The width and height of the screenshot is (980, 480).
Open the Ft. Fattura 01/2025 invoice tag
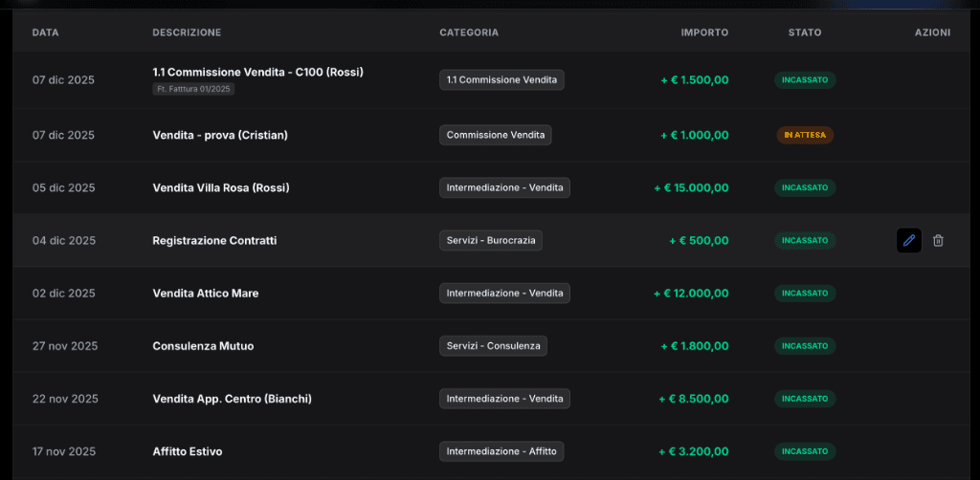point(194,89)
